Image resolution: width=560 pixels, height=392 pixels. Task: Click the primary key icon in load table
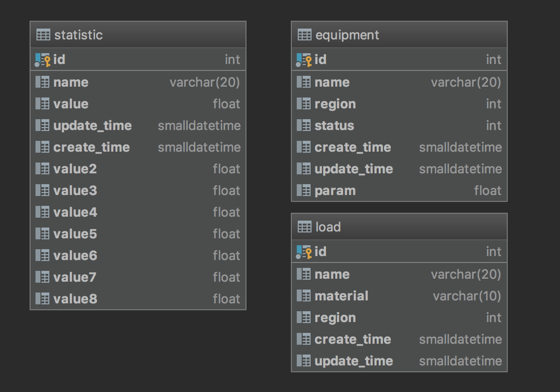[x=304, y=252]
